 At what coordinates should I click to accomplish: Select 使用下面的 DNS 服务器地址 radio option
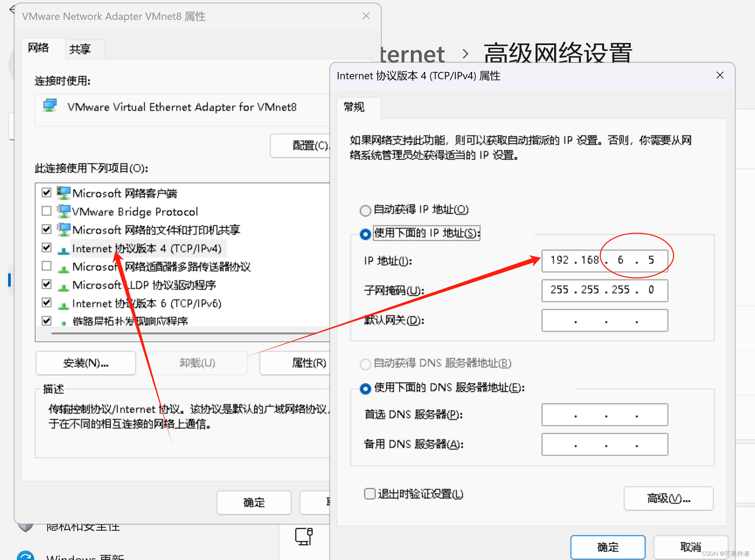365,388
